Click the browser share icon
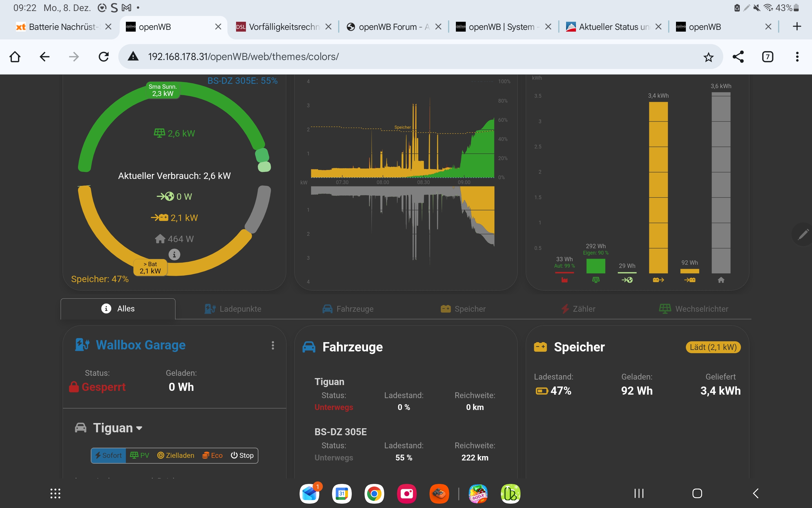This screenshot has width=812, height=508. (x=738, y=57)
